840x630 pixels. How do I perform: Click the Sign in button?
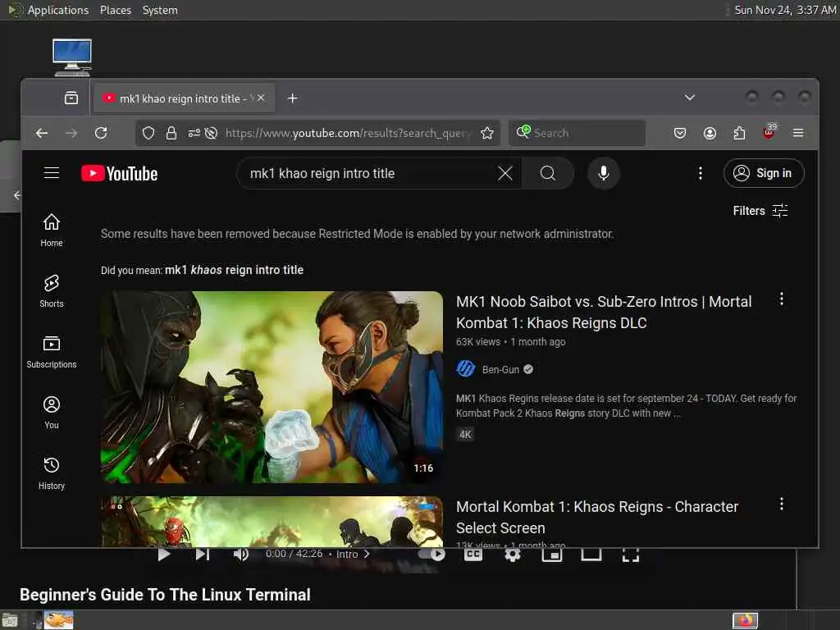tap(764, 173)
